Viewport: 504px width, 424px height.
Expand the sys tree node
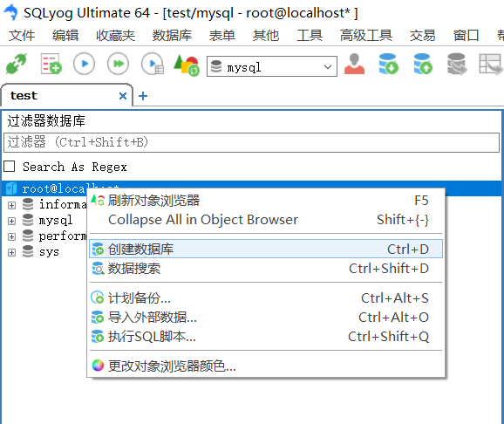pos(11,252)
